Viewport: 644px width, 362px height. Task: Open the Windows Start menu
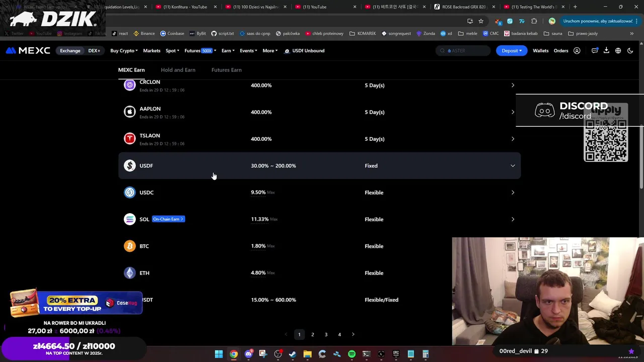pyautogui.click(x=219, y=354)
